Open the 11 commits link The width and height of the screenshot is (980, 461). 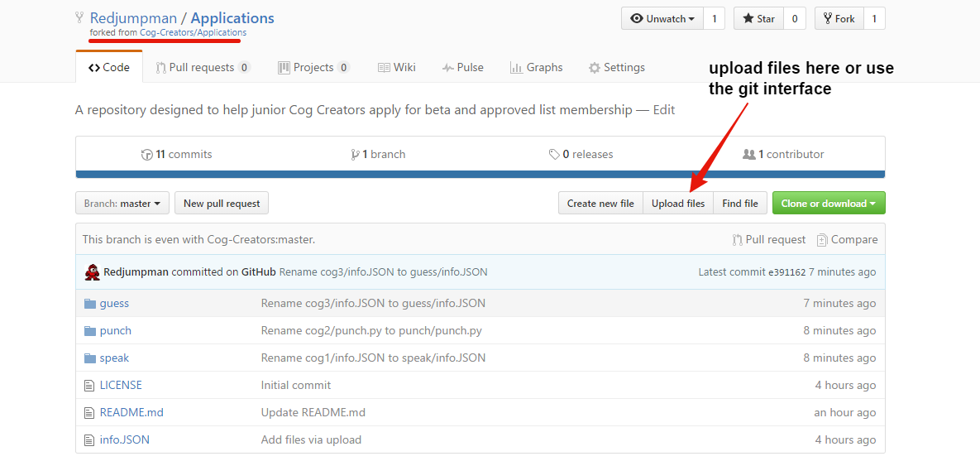(x=177, y=155)
